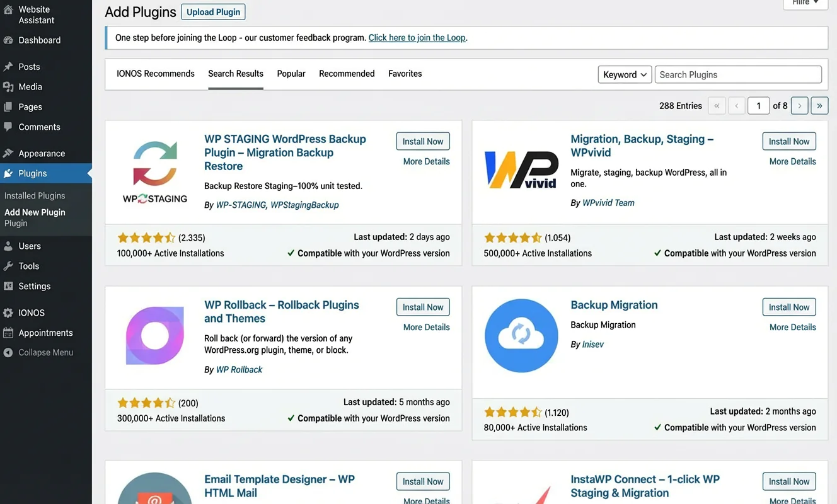Go to next page of results
Screen dimensions: 837x504
point(799,106)
